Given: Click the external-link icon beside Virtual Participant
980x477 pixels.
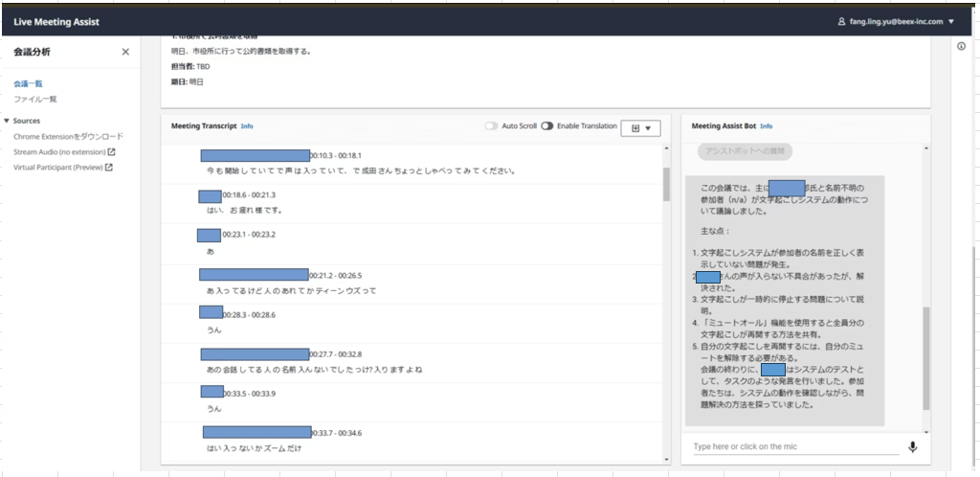Looking at the screenshot, I should pos(109,168).
